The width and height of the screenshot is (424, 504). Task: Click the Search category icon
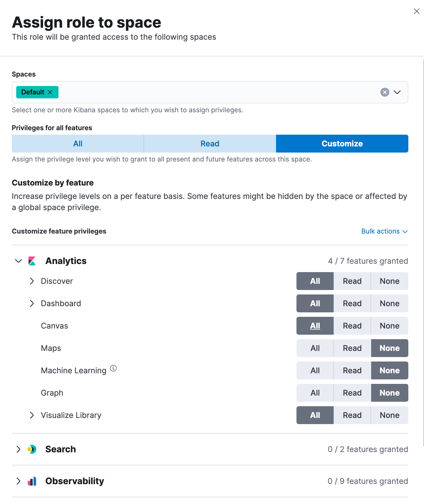click(x=32, y=449)
